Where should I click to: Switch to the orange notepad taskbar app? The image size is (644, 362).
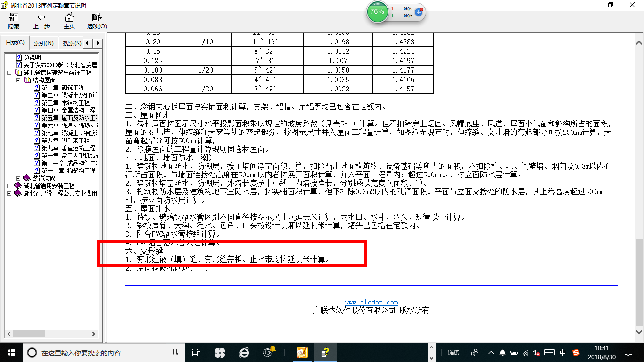pyautogui.click(x=302, y=353)
